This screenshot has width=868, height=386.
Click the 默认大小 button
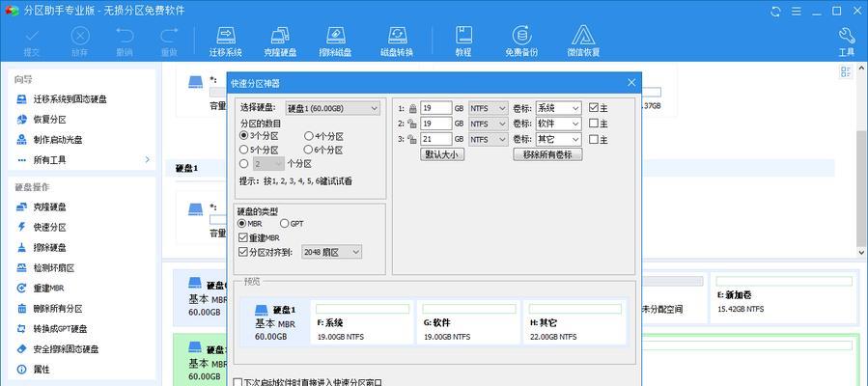click(442, 154)
